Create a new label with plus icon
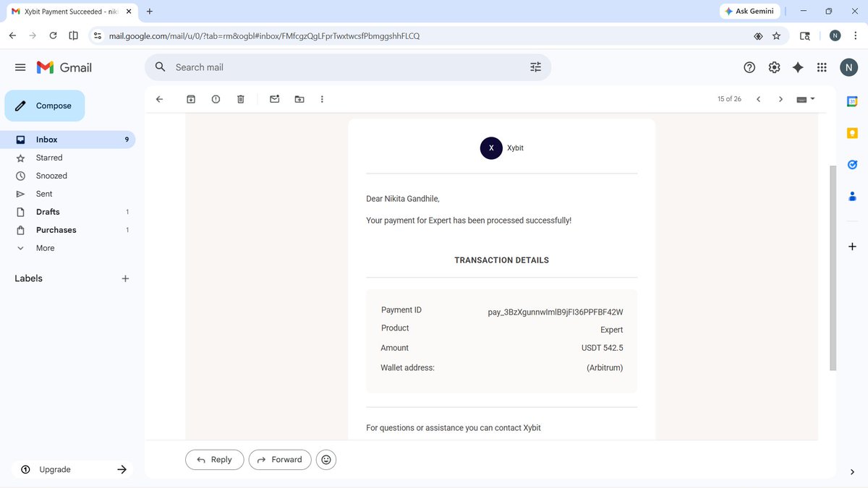This screenshot has height=488, width=868. coord(125,278)
